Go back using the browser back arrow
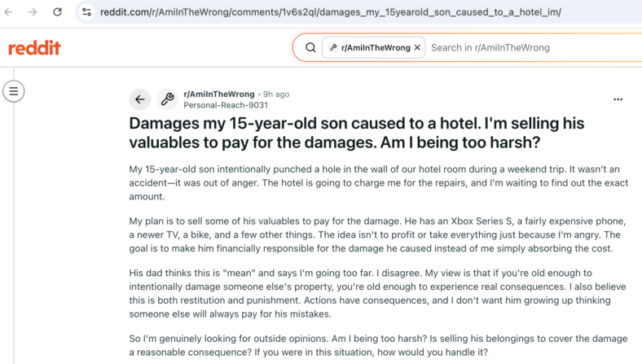 pyautogui.click(x=9, y=12)
